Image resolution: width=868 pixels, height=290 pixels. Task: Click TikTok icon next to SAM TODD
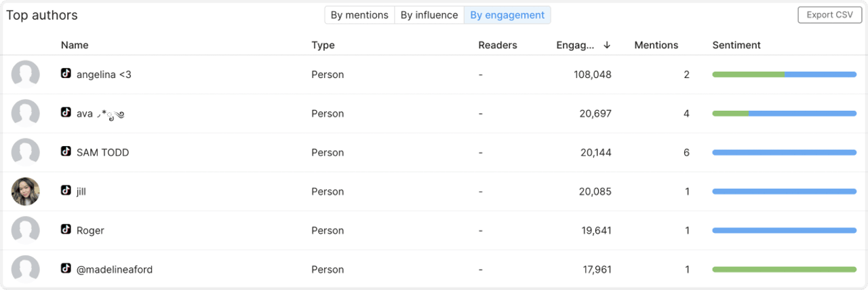click(x=66, y=152)
